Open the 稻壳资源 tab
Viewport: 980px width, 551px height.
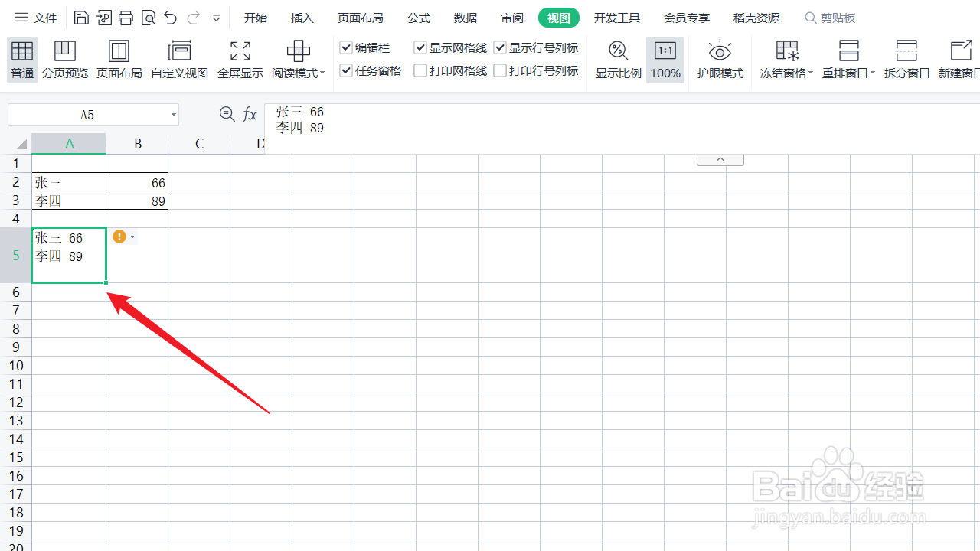click(756, 18)
